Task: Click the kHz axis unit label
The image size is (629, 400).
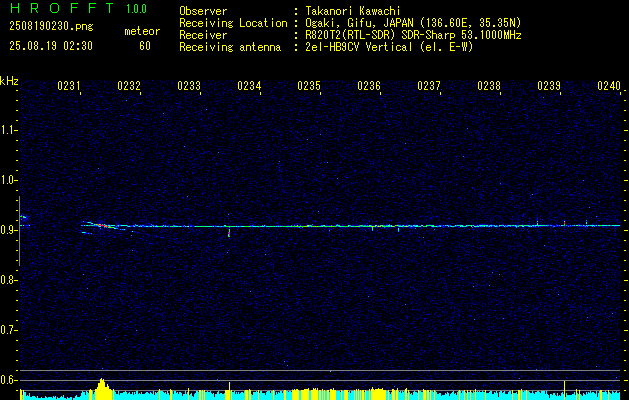Action: click(x=9, y=81)
